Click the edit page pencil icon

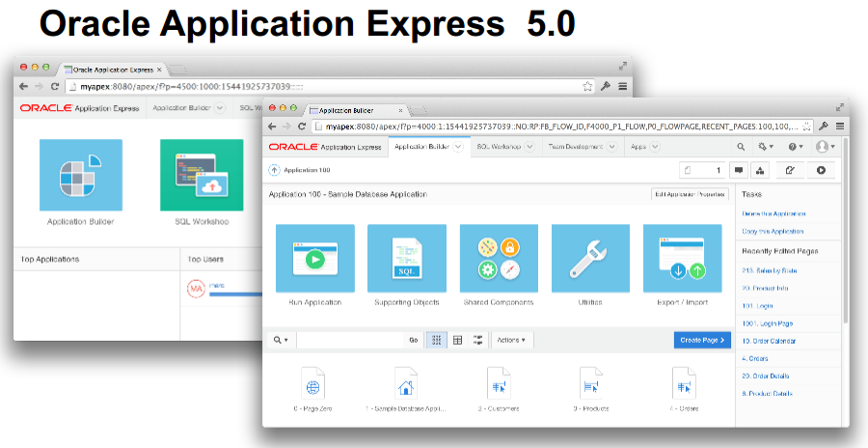[791, 171]
